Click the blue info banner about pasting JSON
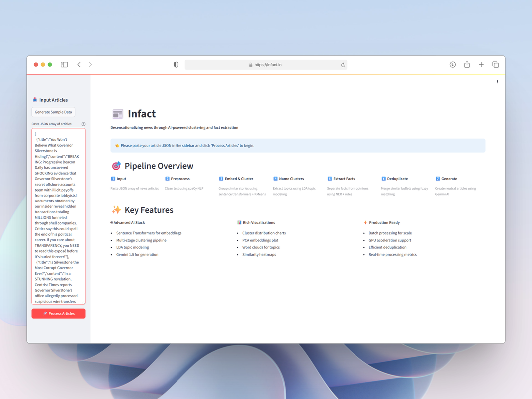 pos(298,145)
